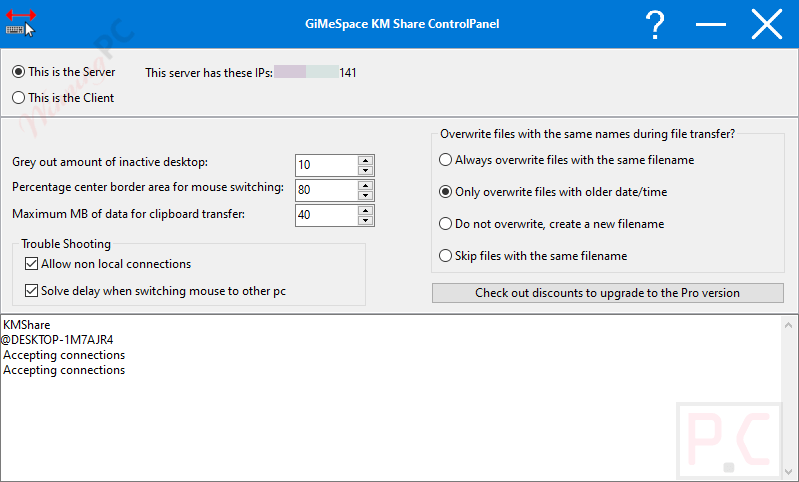The image size is (799, 482).
Task: Open help with the question mark icon
Action: pyautogui.click(x=655, y=24)
